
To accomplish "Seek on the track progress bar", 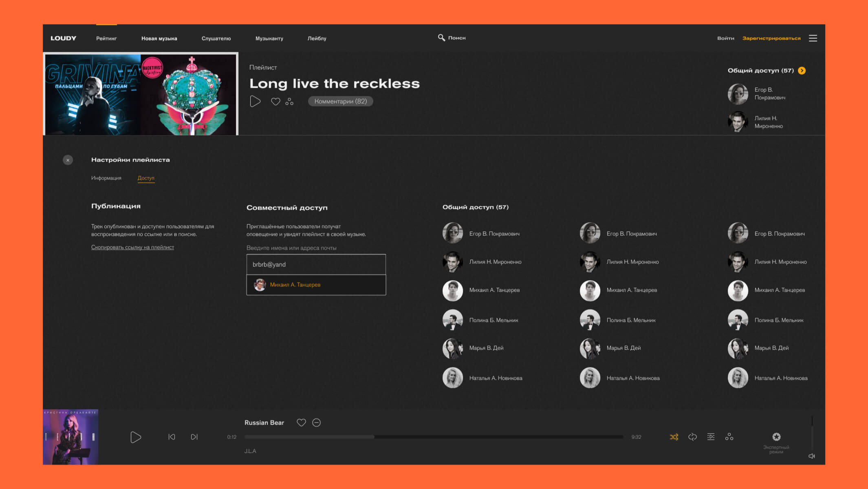I will [x=434, y=437].
